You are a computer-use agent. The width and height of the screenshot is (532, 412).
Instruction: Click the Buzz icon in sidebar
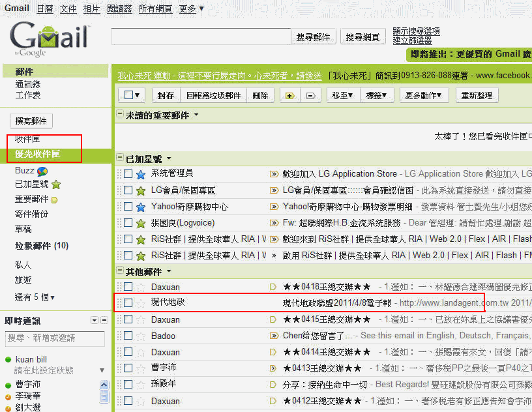42,171
